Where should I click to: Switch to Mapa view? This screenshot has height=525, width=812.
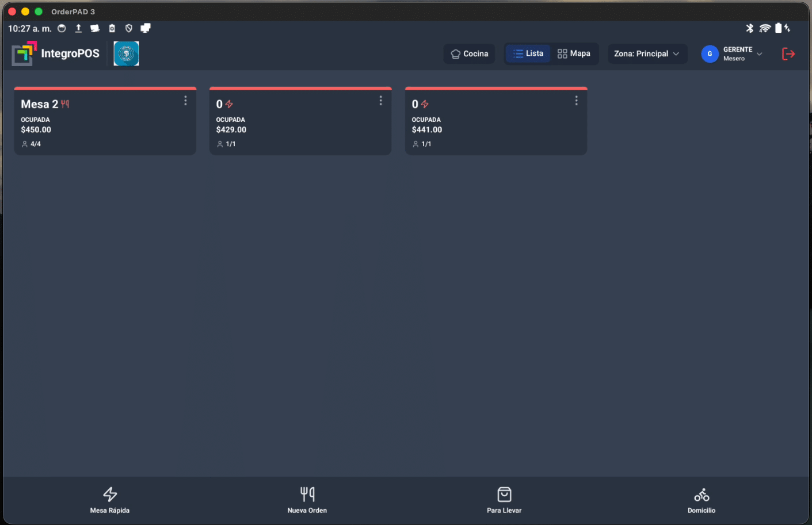click(574, 53)
